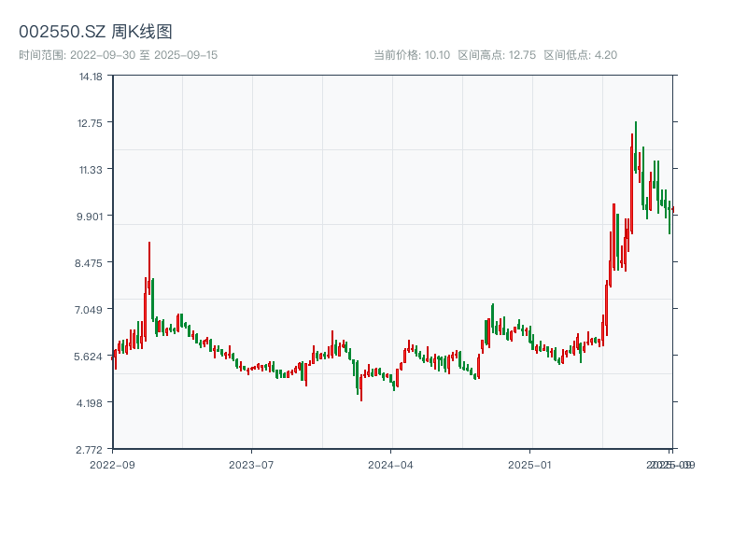Click the period high label 区间高点: 12.75

pos(497,55)
